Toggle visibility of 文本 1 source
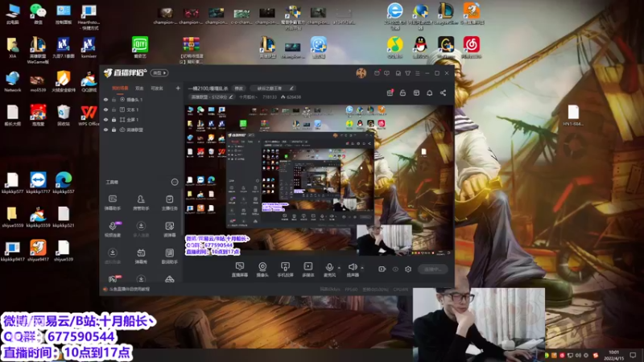Viewport: 644px width, 362px height. 105,109
